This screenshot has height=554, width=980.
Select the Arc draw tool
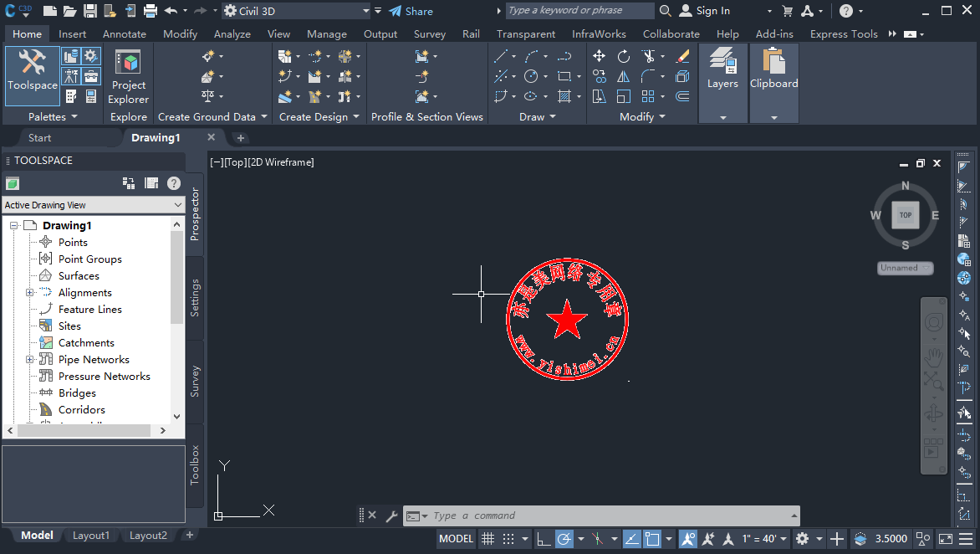532,56
